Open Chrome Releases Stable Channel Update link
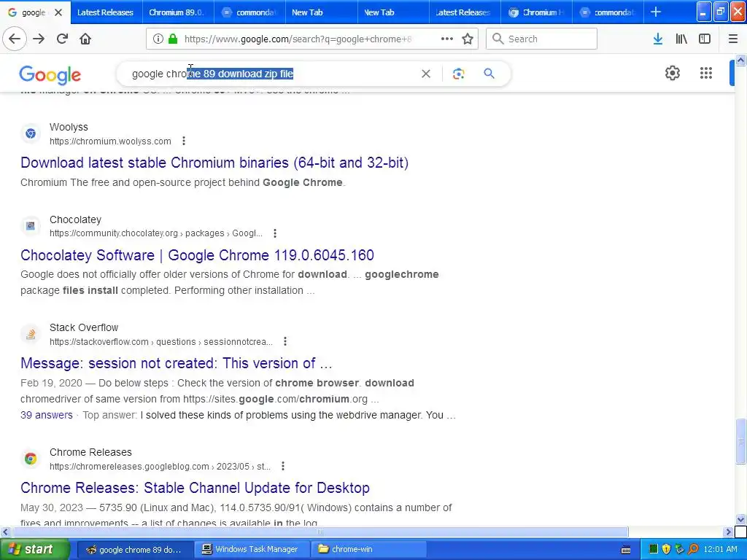The height and width of the screenshot is (560, 747). [x=195, y=488]
